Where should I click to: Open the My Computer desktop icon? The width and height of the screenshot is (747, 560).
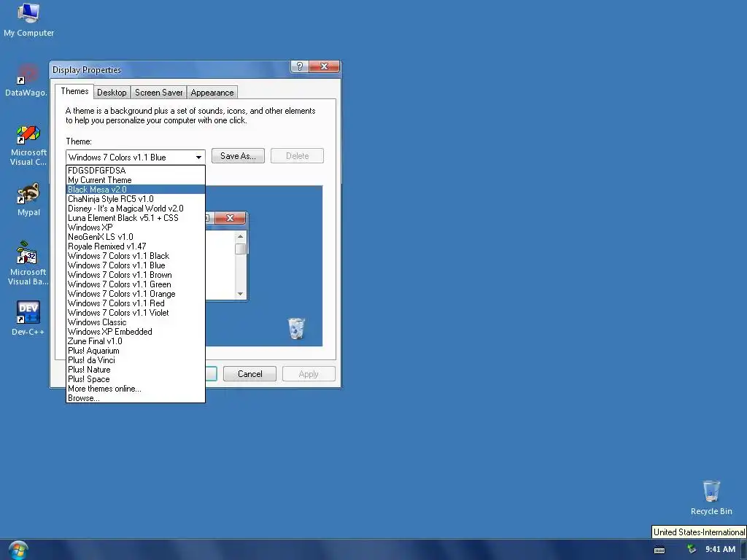click(28, 20)
